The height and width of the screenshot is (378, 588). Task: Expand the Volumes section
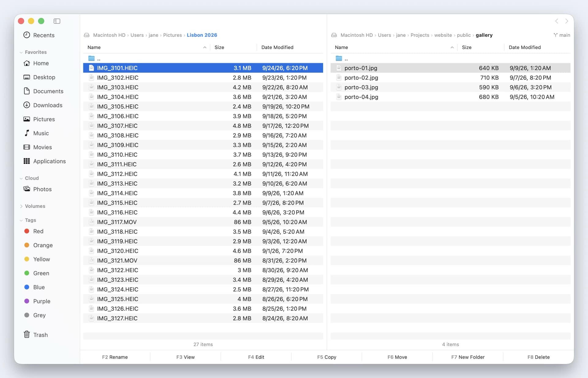pos(21,206)
